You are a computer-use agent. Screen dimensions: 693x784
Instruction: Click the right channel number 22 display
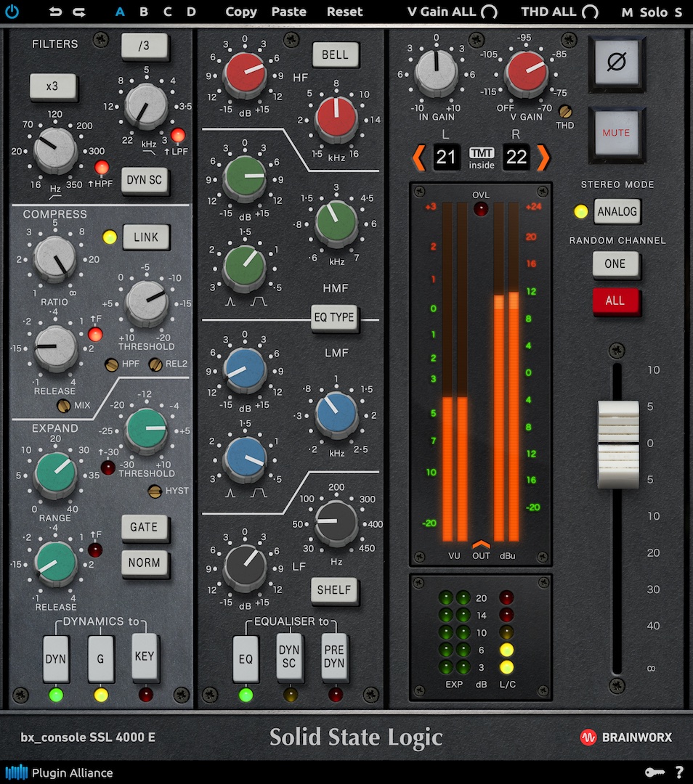tap(516, 158)
